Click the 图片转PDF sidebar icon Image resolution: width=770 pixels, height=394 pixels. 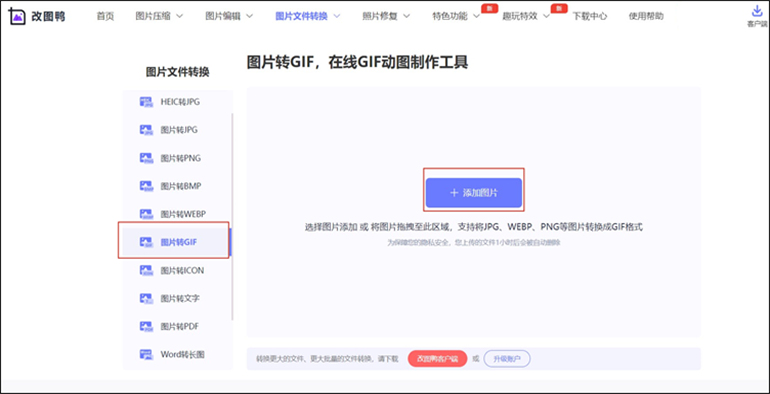[146, 326]
